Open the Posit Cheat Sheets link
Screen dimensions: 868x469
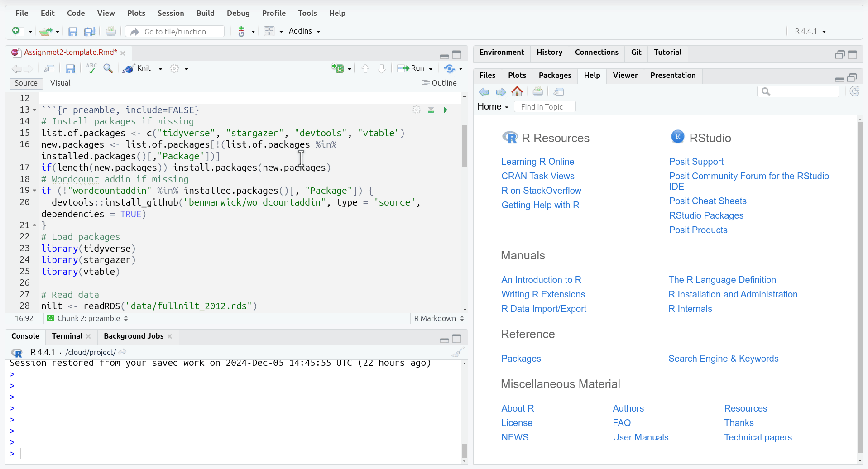pos(708,201)
